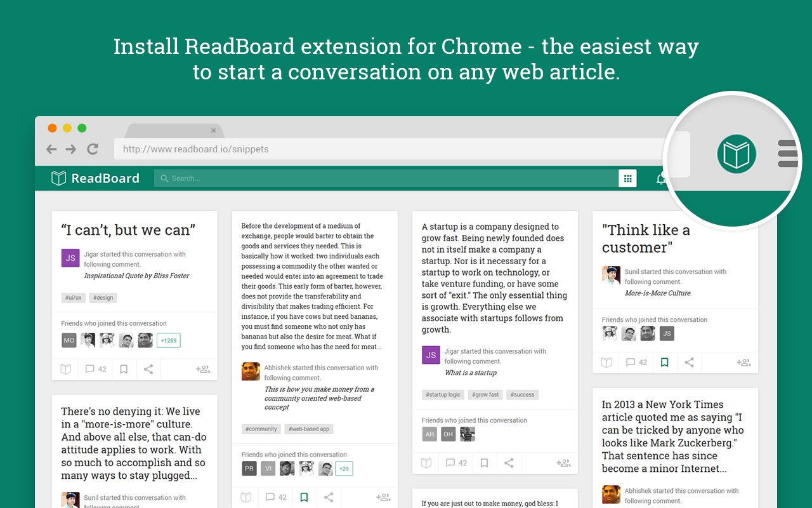Add friends to startup conversation
Screen dimensions: 812x508
pyautogui.click(x=563, y=463)
